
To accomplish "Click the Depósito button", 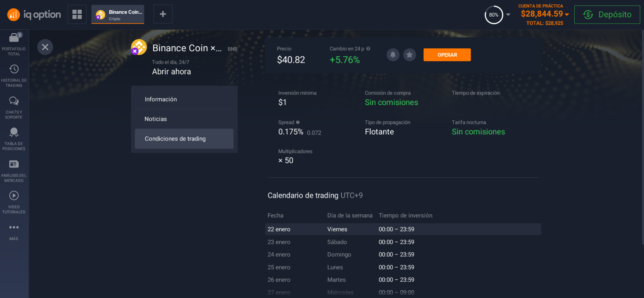I will click(607, 15).
